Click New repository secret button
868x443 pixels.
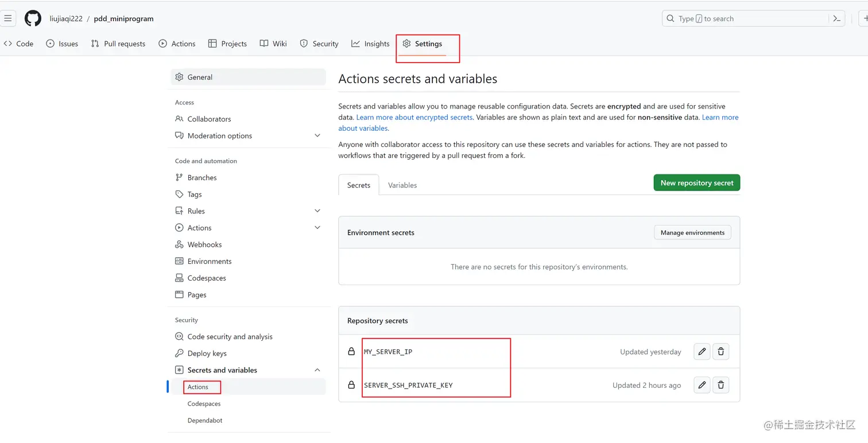[697, 183]
